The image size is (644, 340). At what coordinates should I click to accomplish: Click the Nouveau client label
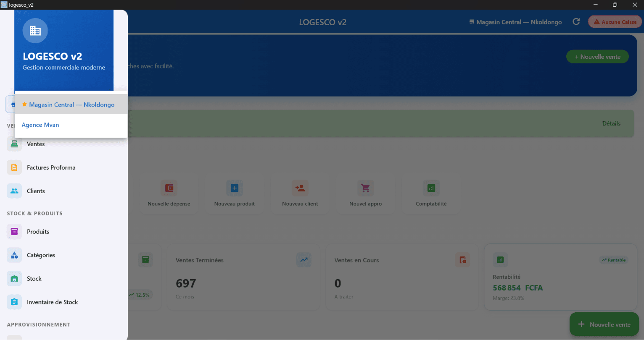point(300,204)
